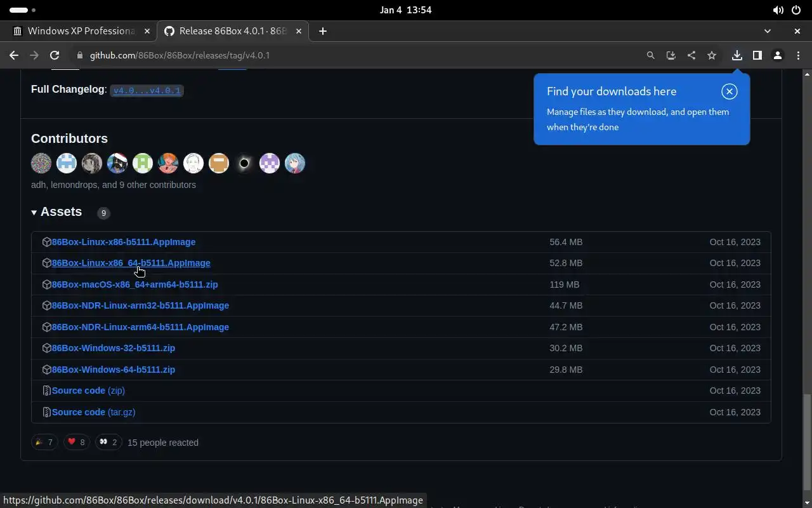The height and width of the screenshot is (508, 812).
Task: Bookmark this page with the star icon
Action: point(712,55)
